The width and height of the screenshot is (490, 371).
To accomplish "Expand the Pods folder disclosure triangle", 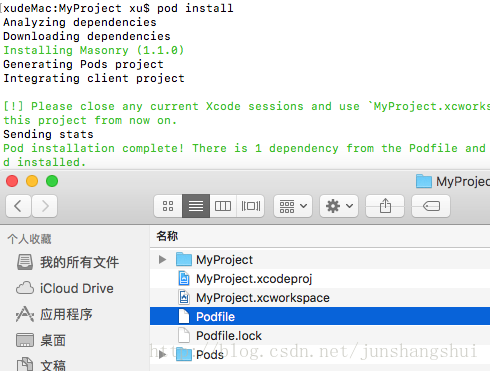I will click(162, 354).
